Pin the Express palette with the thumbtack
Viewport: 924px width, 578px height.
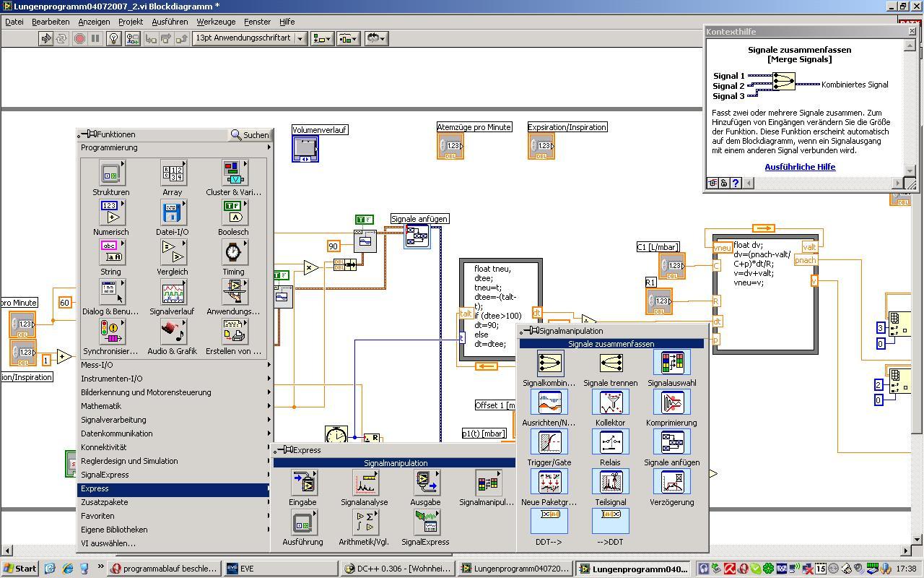point(284,450)
